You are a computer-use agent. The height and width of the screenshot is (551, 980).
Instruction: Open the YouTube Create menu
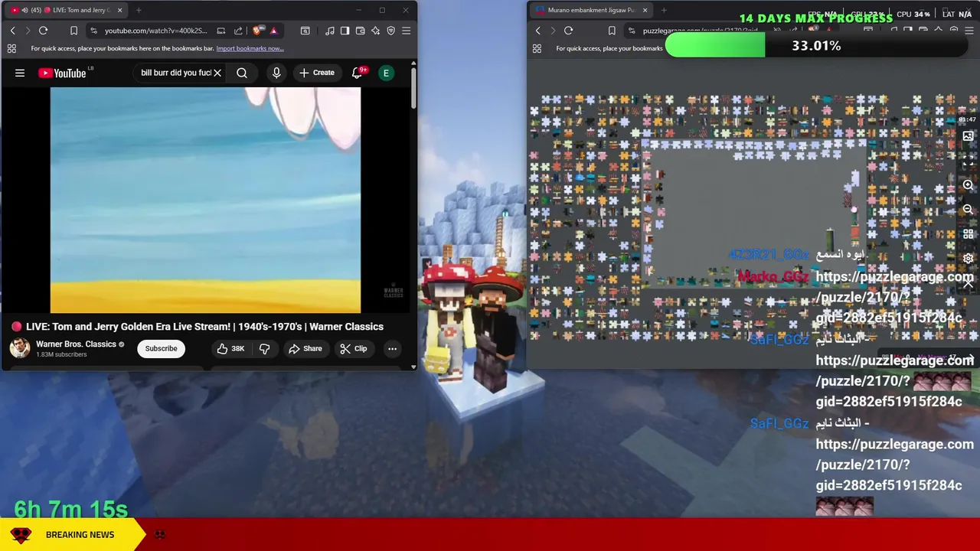click(x=317, y=73)
